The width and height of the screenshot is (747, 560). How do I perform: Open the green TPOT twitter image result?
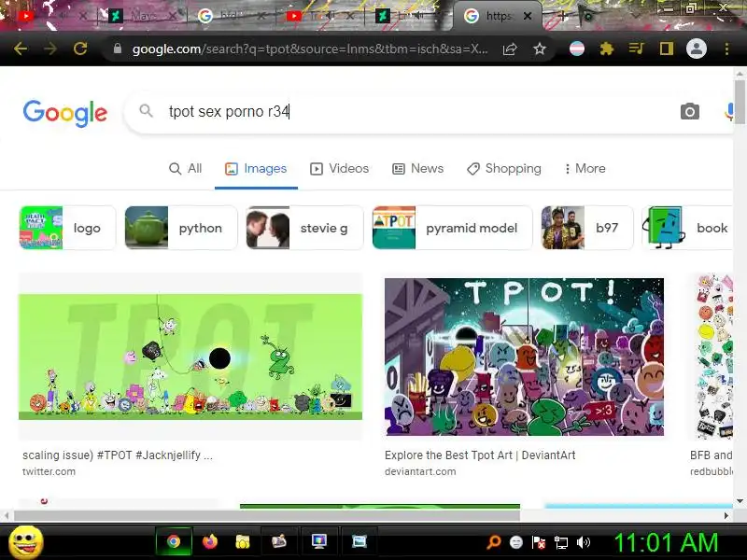[x=190, y=357]
